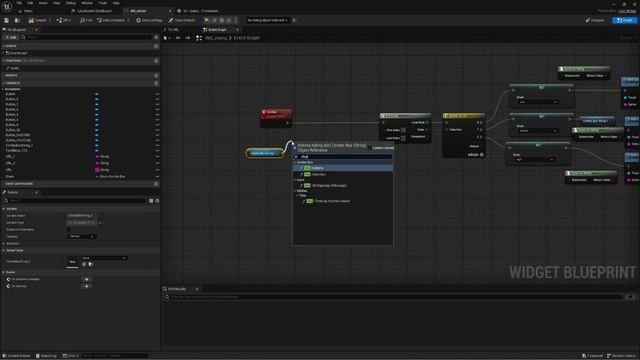Toggle the checkbox below Variable Type in Details
Viewport: 640px width, 360px height.
[x=69, y=229]
